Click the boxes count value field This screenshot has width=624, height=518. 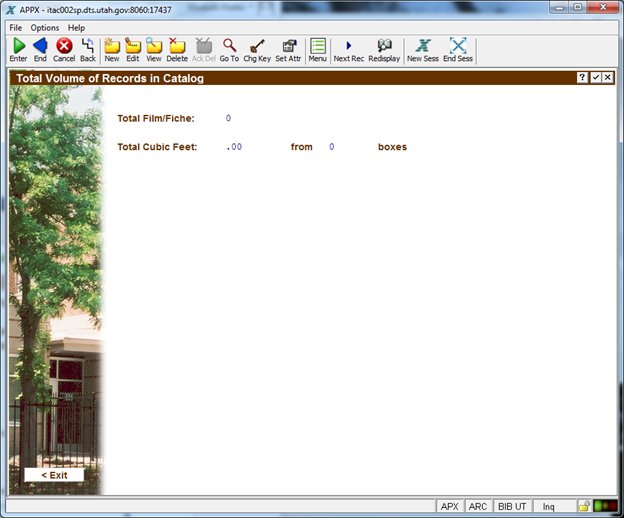[x=332, y=147]
